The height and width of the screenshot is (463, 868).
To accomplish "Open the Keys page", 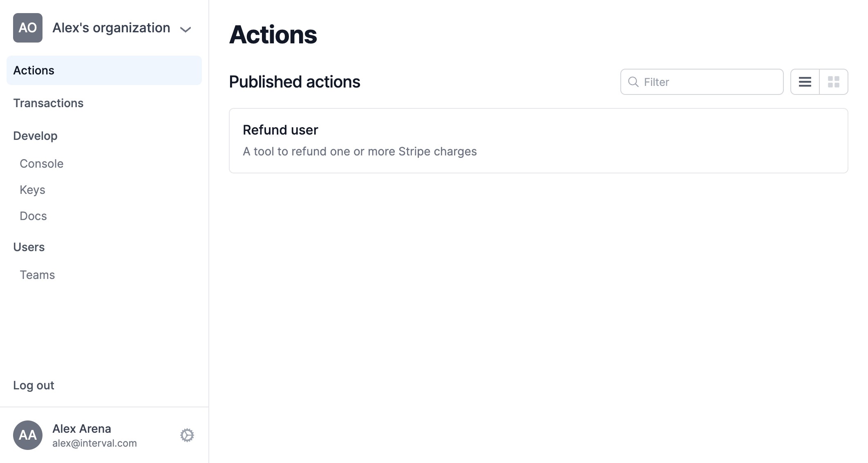I will click(x=32, y=190).
